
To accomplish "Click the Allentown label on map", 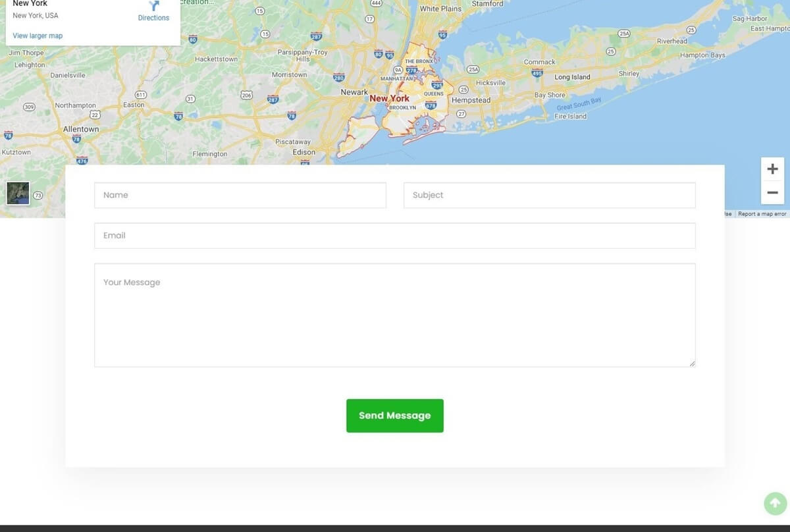I will tap(81, 129).
